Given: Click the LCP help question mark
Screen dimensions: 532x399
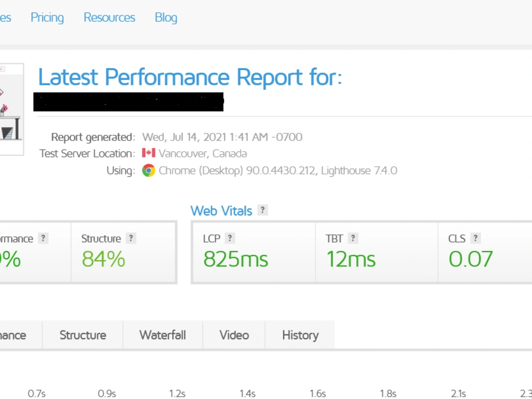Looking at the screenshot, I should (230, 238).
